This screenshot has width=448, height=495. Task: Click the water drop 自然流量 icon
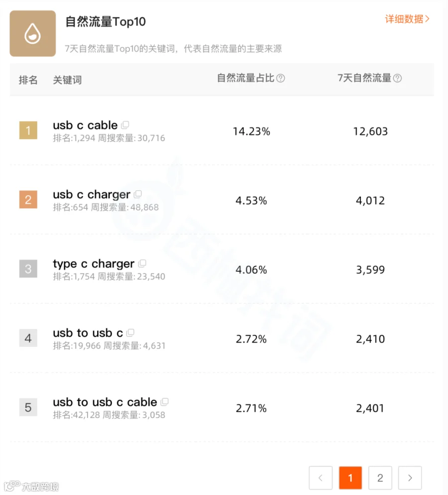click(33, 33)
